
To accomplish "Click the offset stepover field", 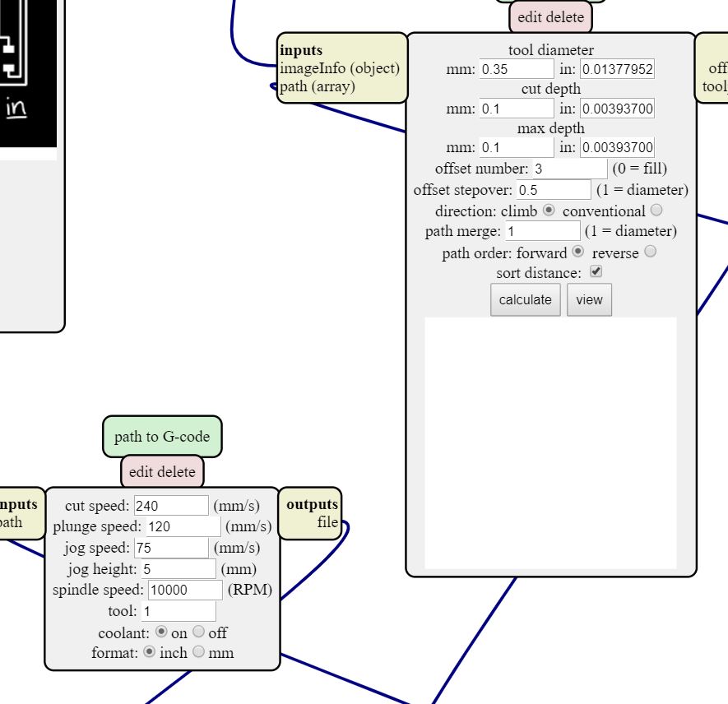I will point(554,190).
